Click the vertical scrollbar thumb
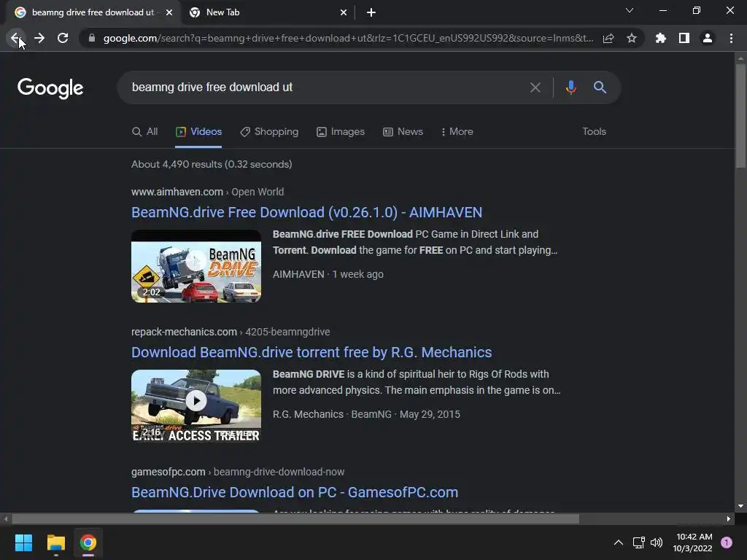 click(740, 116)
